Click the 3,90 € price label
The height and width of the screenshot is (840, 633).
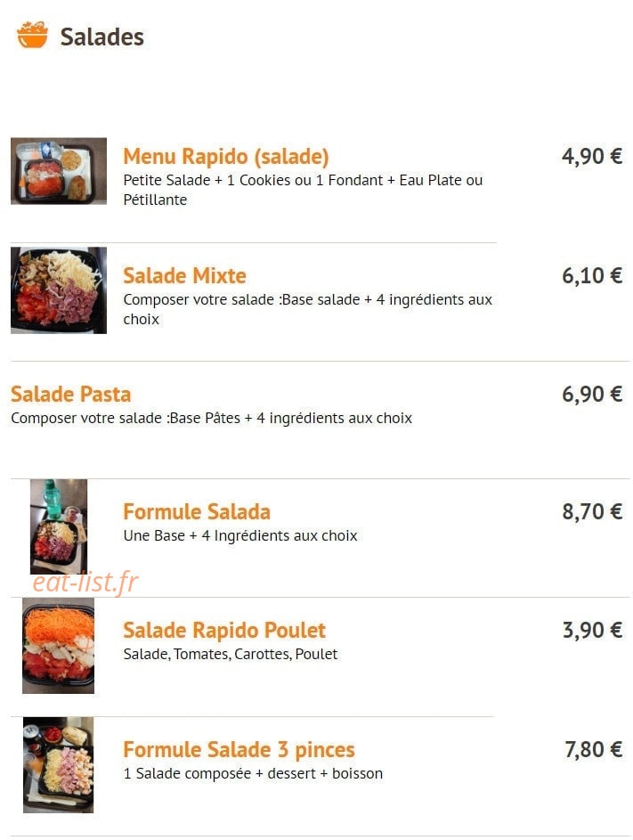[592, 631]
